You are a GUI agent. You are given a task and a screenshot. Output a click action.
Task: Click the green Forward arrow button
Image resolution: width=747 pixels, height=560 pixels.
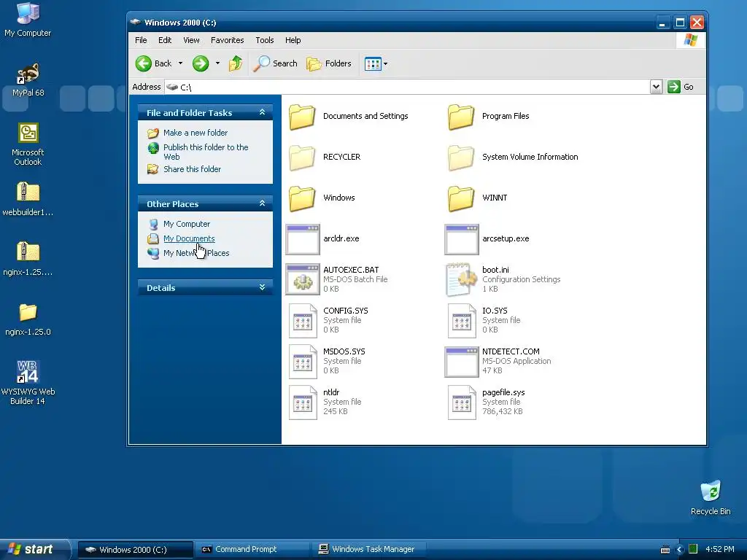pos(201,63)
